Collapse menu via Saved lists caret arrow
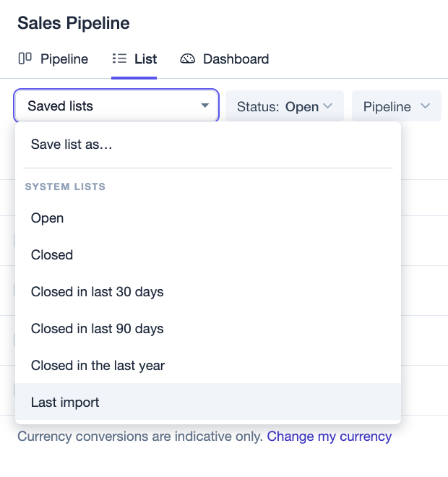This screenshot has width=448, height=477. pyautogui.click(x=205, y=106)
